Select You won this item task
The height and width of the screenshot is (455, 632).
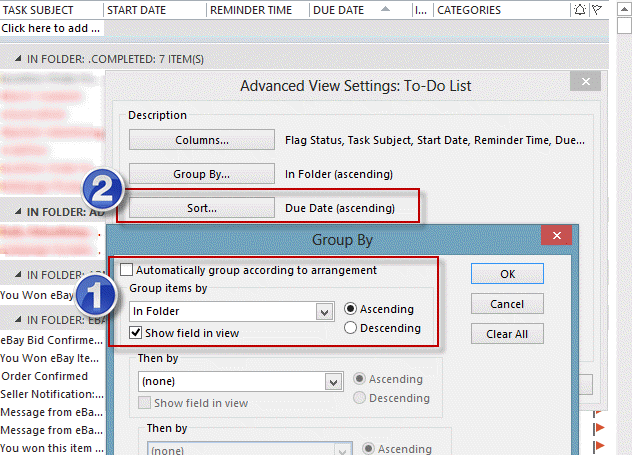pos(52,448)
